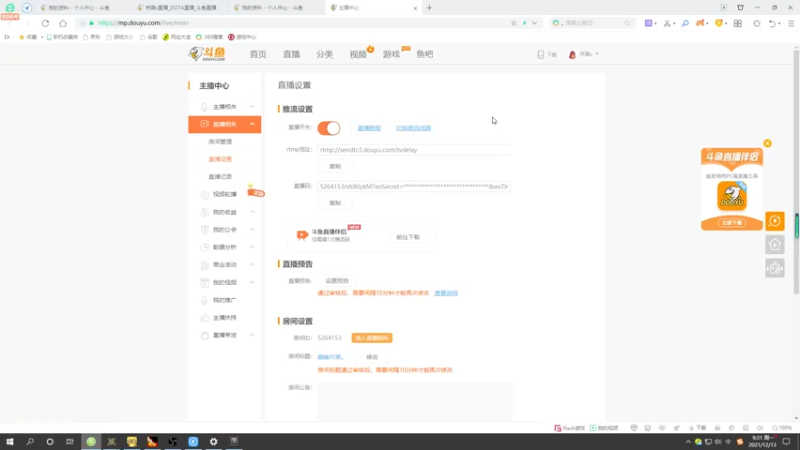This screenshot has height=450, width=800.
Task: Click the orange camera icon for 斗鱼直播伴侣
Action: coord(302,235)
